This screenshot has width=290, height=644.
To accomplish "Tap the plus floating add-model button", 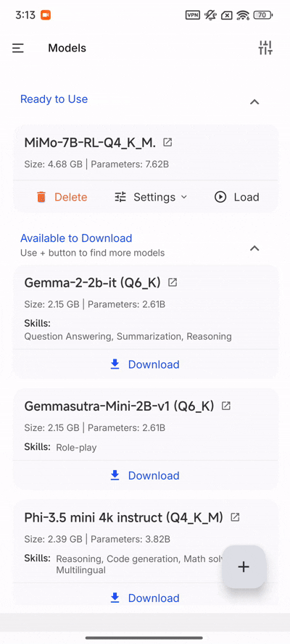I will 244,566.
